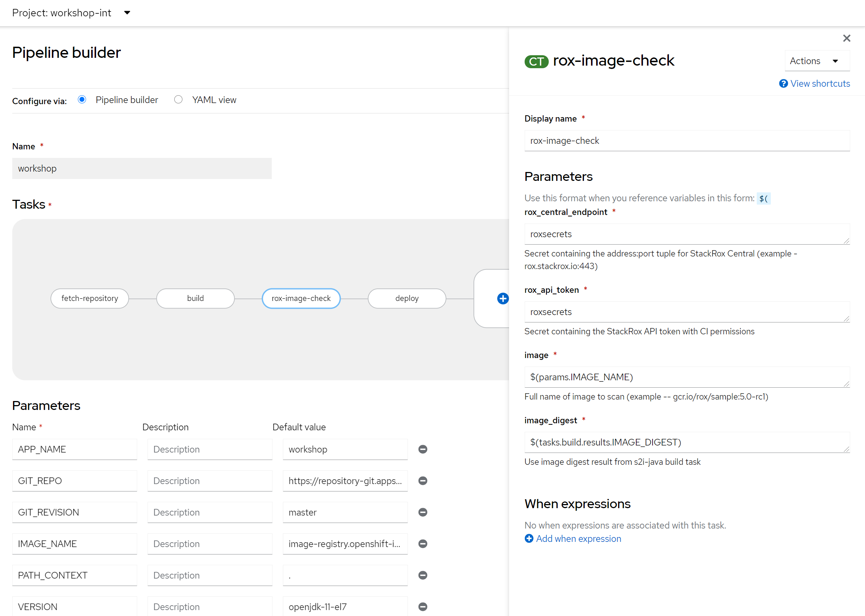Click the APP_NAME name field
The image size is (865, 616).
click(75, 450)
